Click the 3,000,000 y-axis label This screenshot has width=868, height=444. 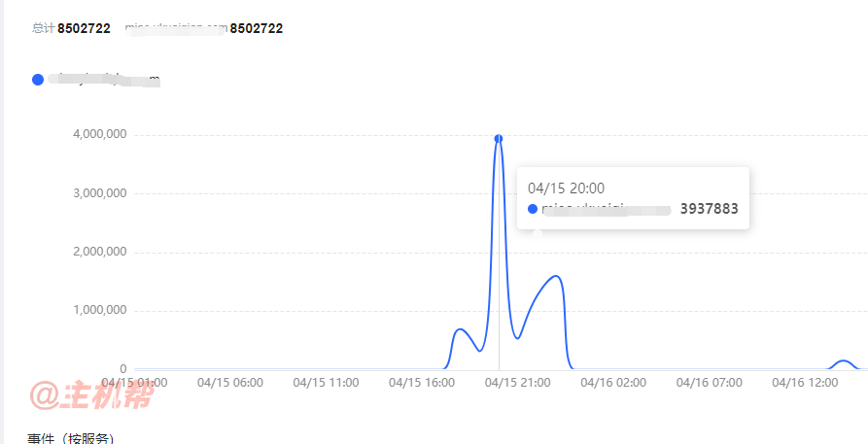click(100, 193)
